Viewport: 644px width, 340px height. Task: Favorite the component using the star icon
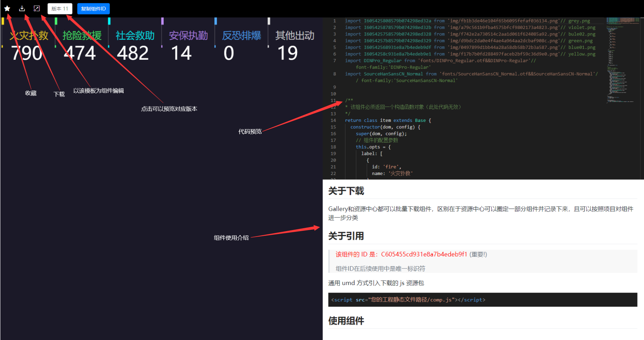pos(7,8)
